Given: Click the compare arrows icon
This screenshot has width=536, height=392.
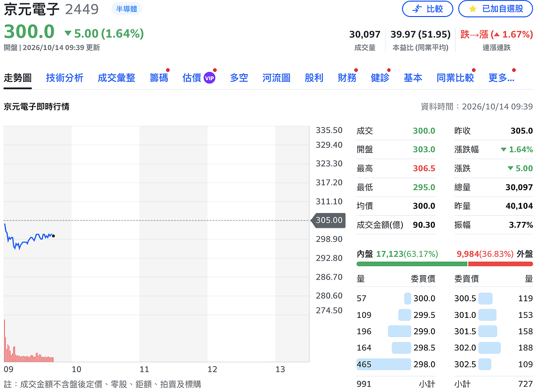Looking at the screenshot, I should tap(417, 9).
